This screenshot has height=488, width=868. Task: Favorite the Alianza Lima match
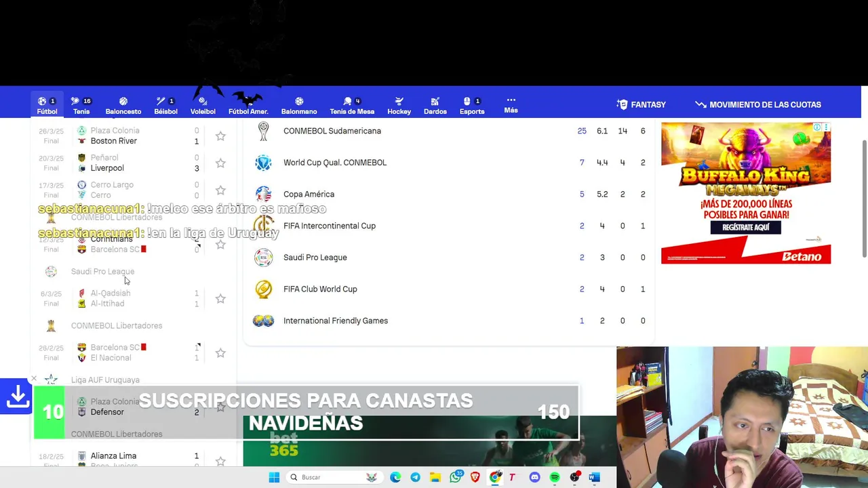click(x=220, y=462)
